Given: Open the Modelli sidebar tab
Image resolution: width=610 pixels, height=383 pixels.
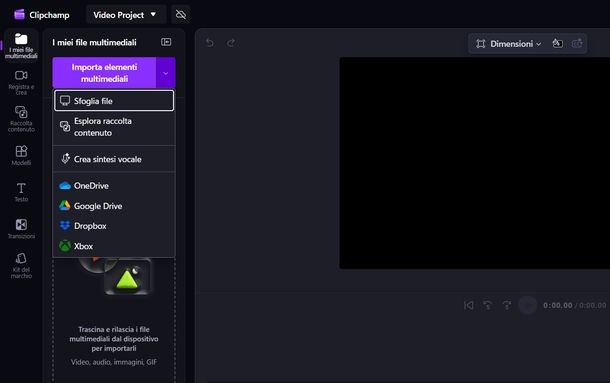Looking at the screenshot, I should 21,155.
